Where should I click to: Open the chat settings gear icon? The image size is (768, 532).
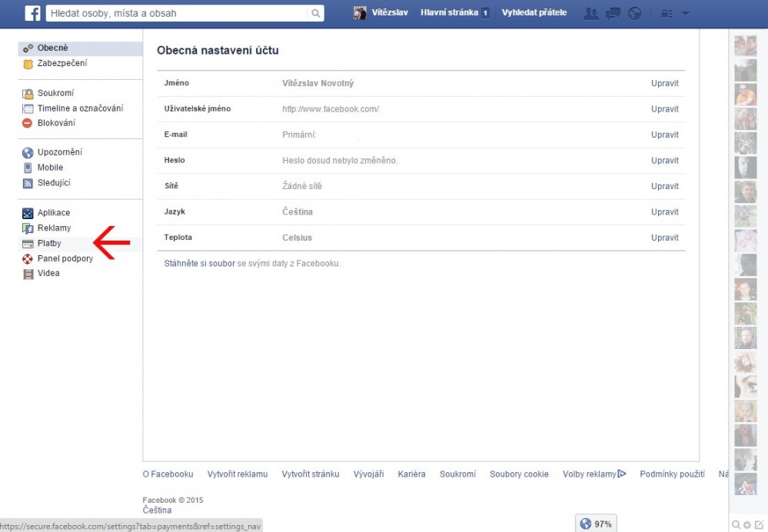coord(747,524)
